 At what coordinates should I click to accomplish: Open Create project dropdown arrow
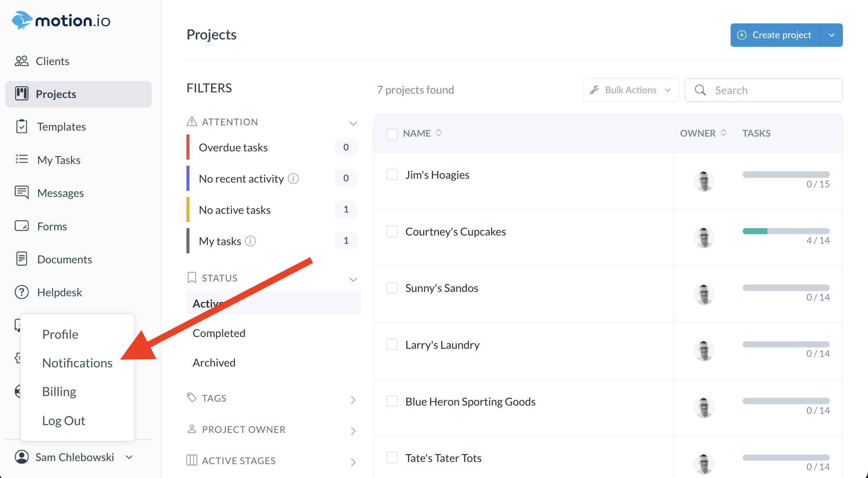coord(832,35)
